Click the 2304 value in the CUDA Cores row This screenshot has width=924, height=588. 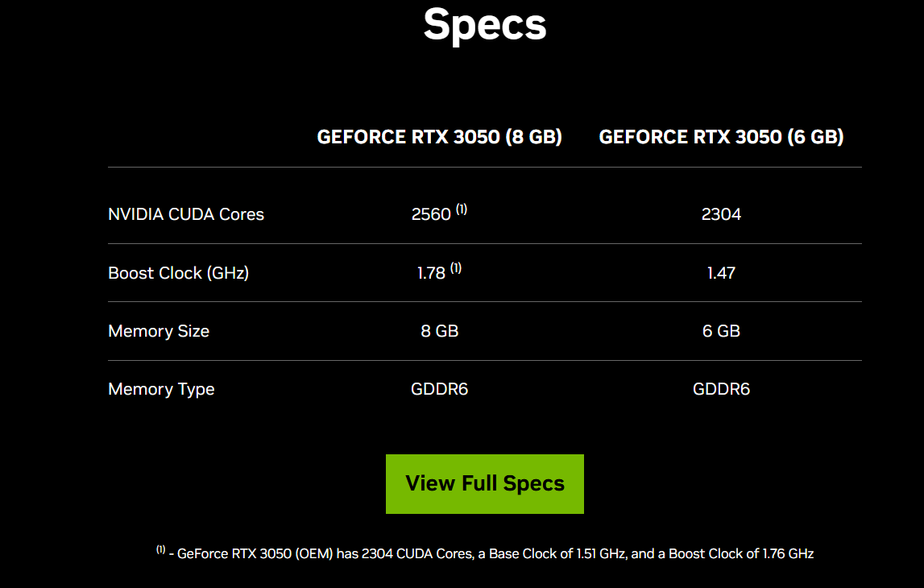pyautogui.click(x=721, y=214)
